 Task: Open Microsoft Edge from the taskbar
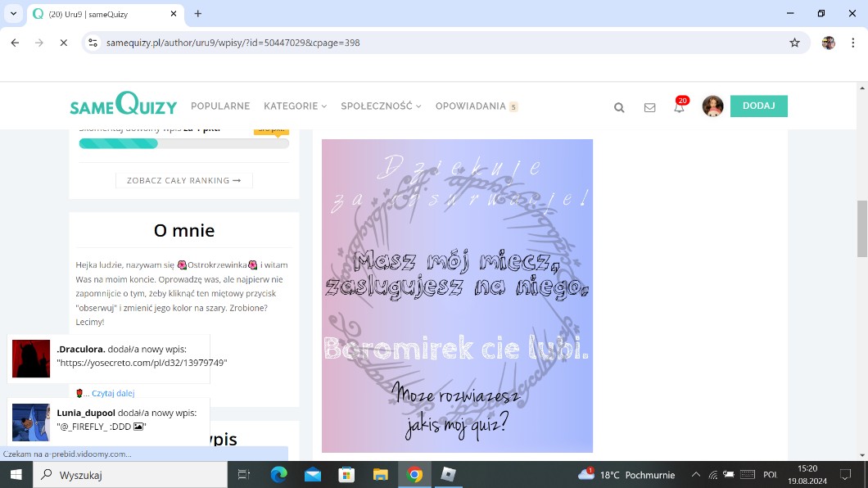[x=278, y=475]
